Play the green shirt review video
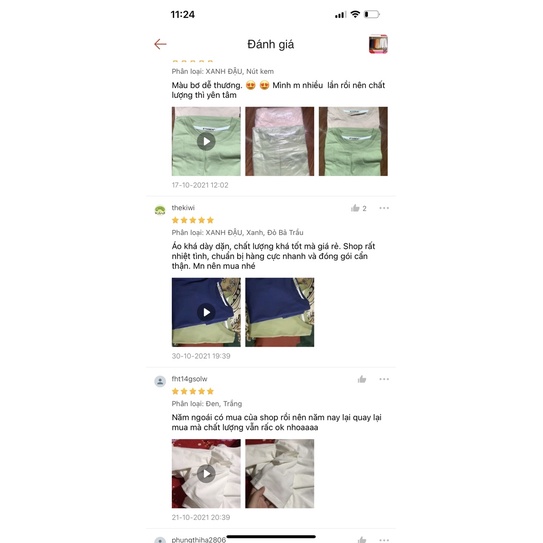 [x=206, y=141]
